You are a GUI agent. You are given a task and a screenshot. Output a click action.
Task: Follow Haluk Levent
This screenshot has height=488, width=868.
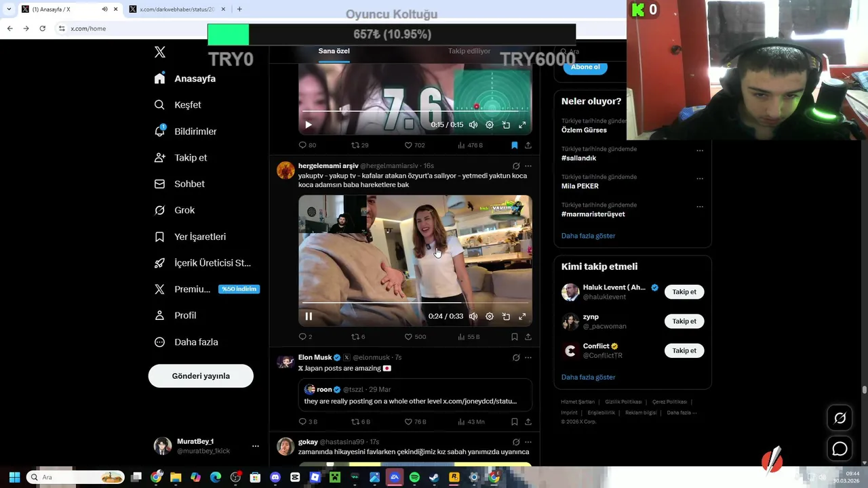[x=684, y=292]
